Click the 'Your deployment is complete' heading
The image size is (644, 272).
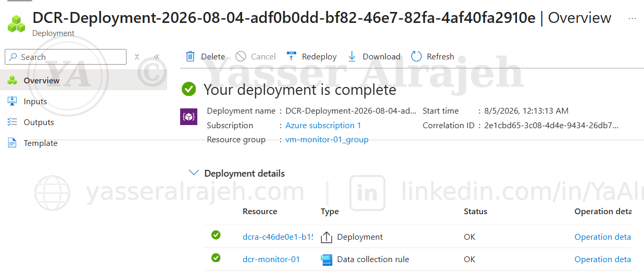click(300, 90)
